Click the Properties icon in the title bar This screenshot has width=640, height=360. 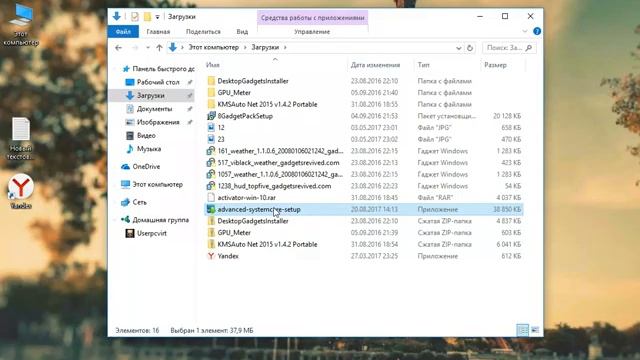coord(135,17)
